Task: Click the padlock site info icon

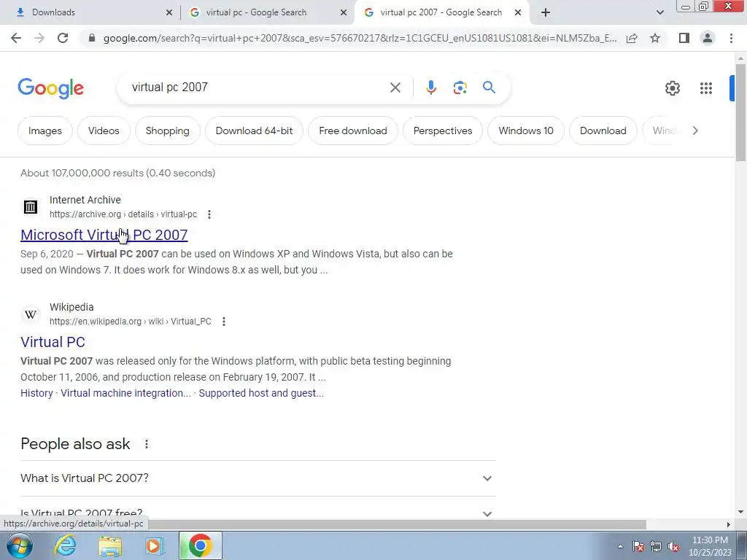Action: [92, 38]
